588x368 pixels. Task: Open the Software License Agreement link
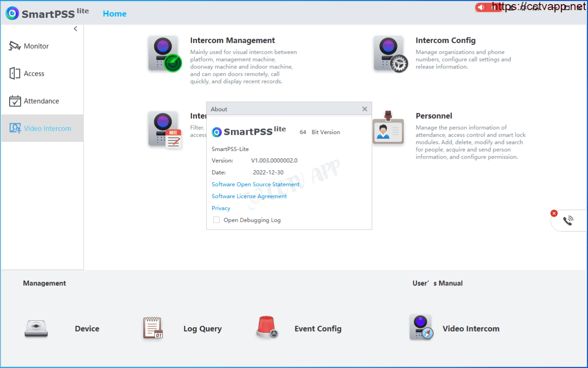[x=249, y=196]
